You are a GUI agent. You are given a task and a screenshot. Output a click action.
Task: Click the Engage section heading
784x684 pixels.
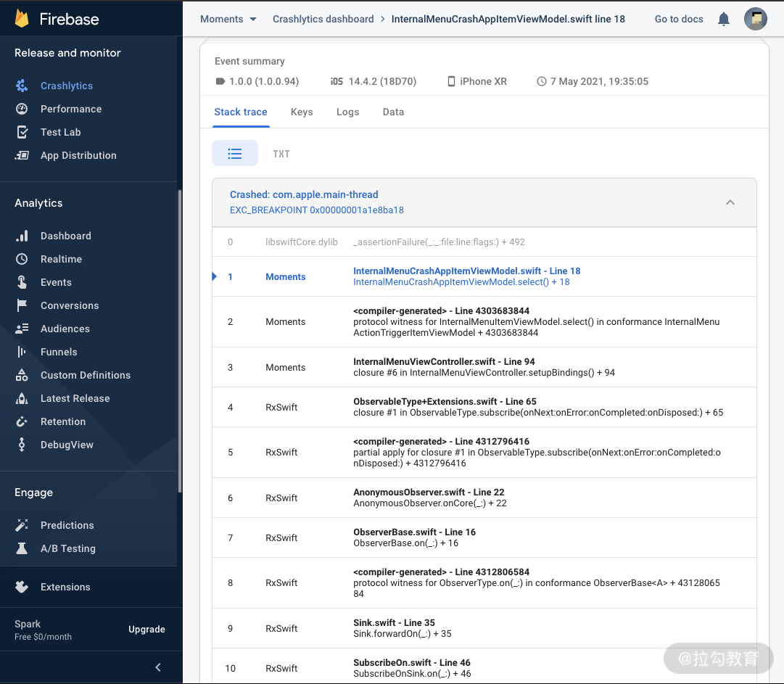tap(33, 492)
